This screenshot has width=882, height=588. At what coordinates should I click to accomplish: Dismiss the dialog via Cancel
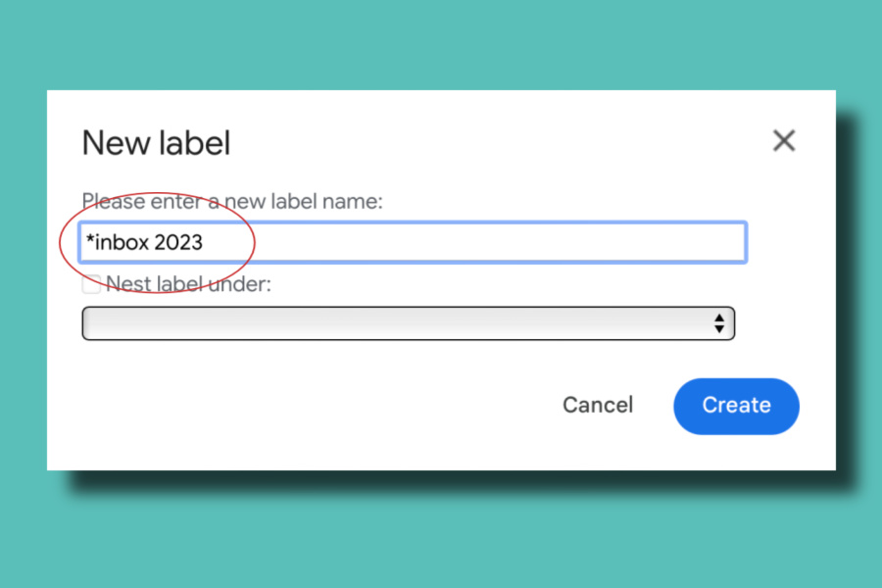[598, 405]
